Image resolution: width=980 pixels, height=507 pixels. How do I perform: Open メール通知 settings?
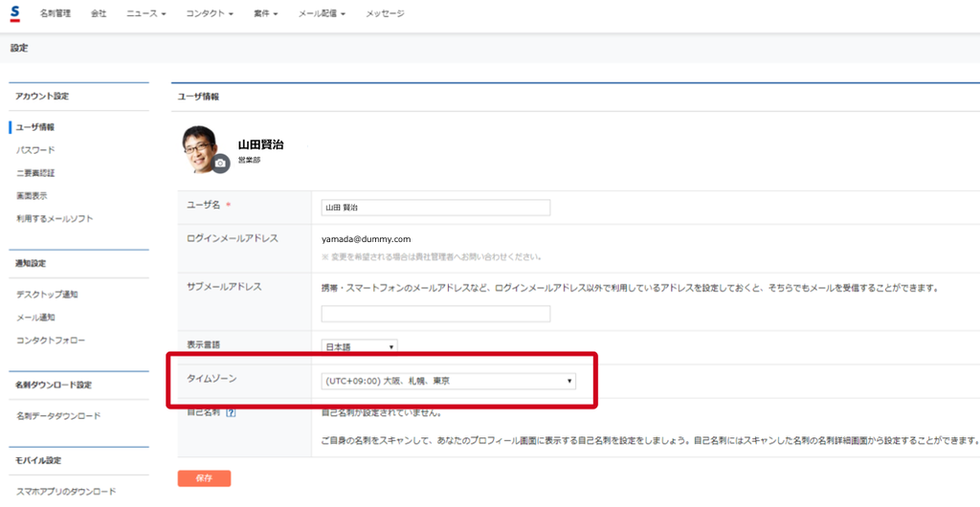pos(35,318)
